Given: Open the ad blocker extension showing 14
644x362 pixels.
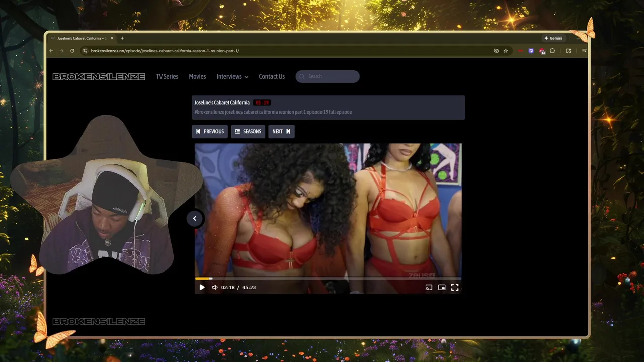Looking at the screenshot, I should click(542, 51).
